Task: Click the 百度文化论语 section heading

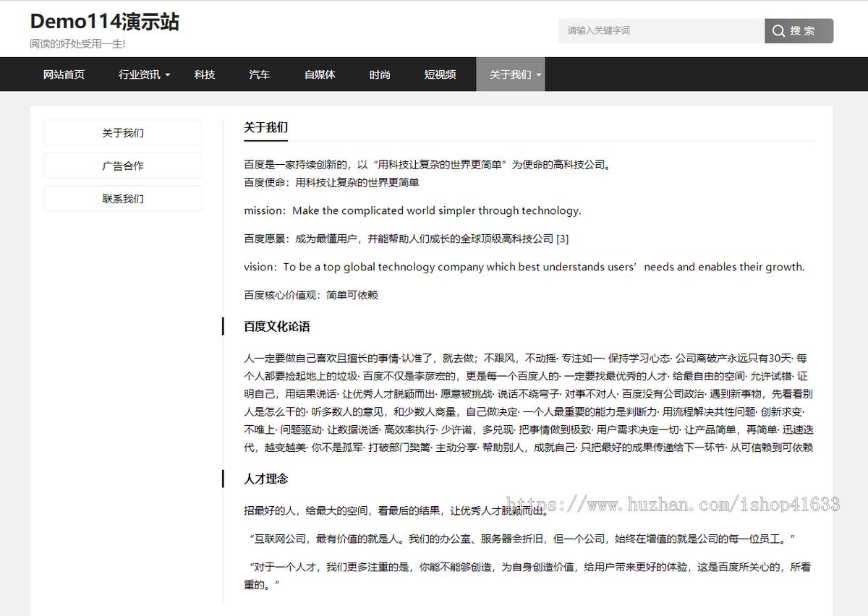Action: [277, 327]
